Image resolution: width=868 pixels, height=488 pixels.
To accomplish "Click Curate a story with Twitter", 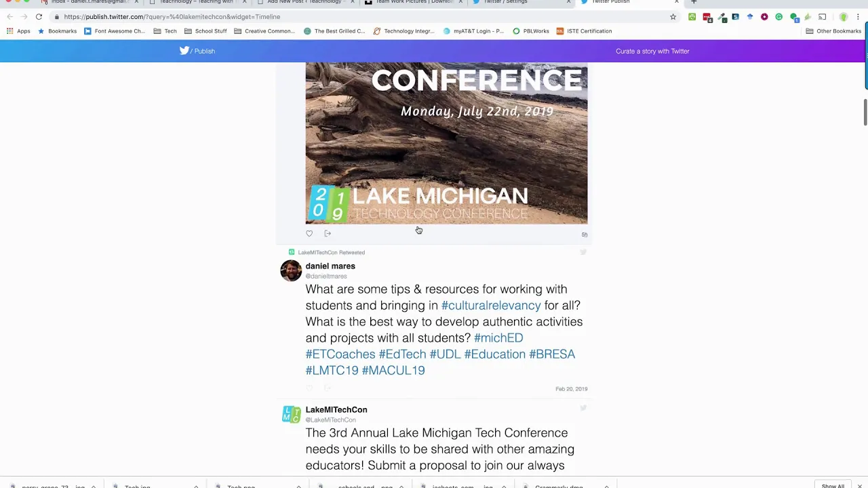I will point(652,51).
